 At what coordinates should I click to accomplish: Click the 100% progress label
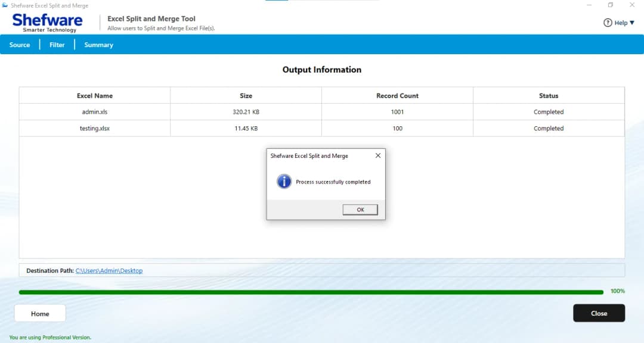click(x=617, y=291)
